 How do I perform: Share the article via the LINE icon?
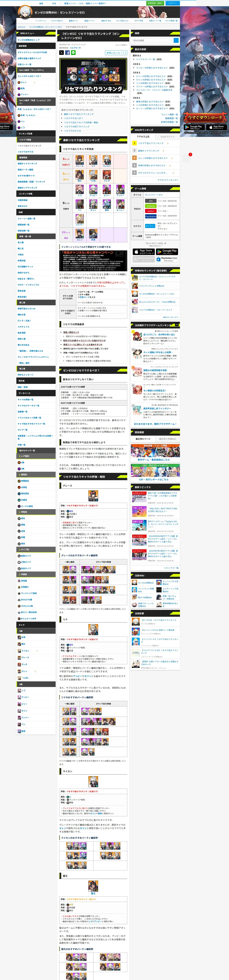(73, 52)
